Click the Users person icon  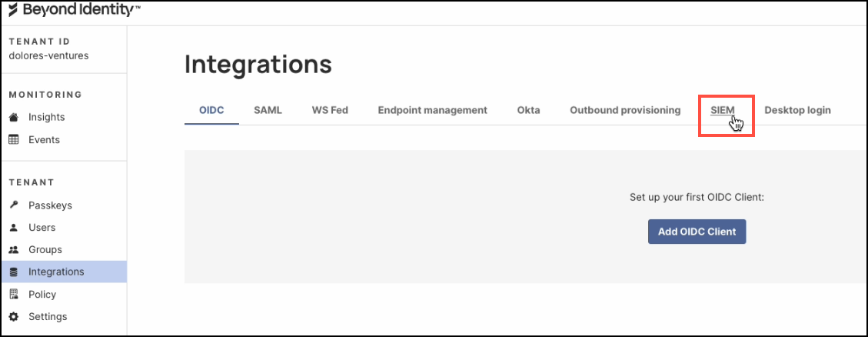(13, 228)
